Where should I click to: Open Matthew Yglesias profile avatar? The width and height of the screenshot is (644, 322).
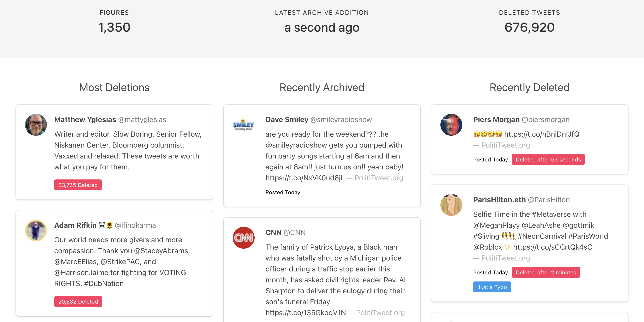pos(36,125)
